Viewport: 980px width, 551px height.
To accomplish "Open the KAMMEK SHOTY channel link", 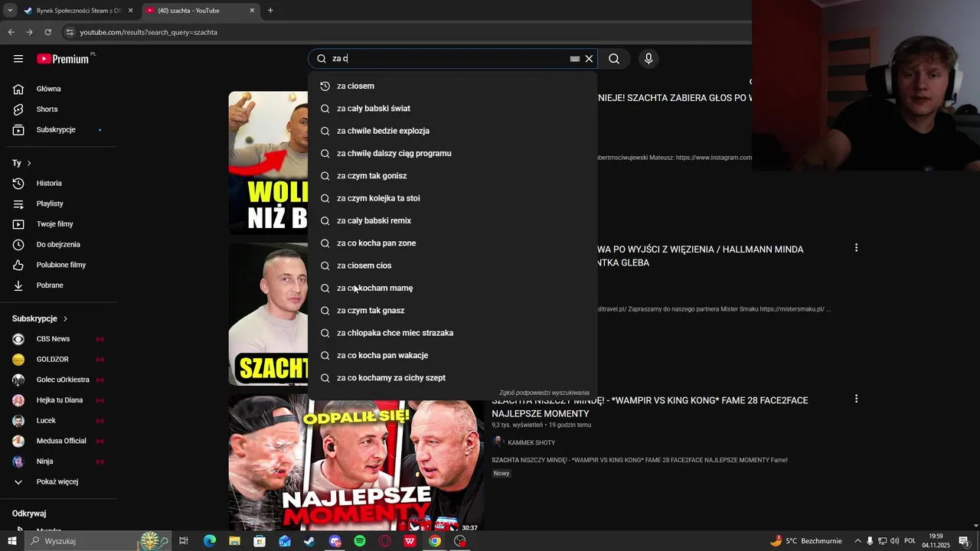I will 531,442.
